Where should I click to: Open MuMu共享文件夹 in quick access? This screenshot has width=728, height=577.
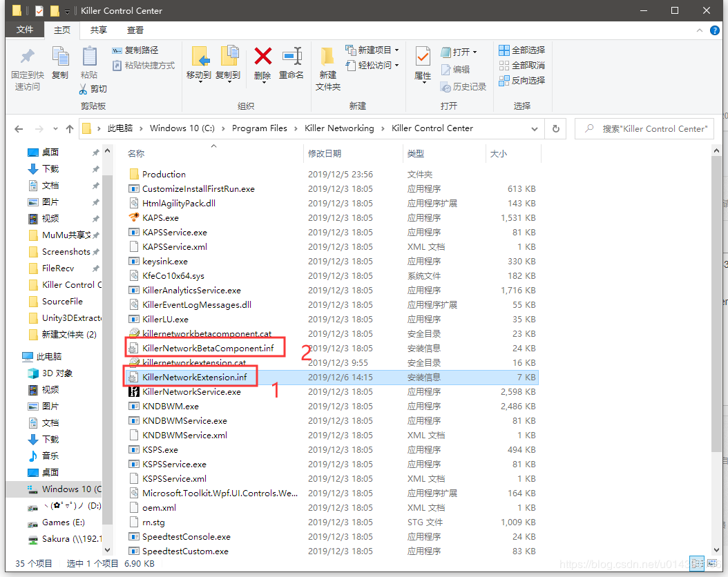(x=66, y=235)
